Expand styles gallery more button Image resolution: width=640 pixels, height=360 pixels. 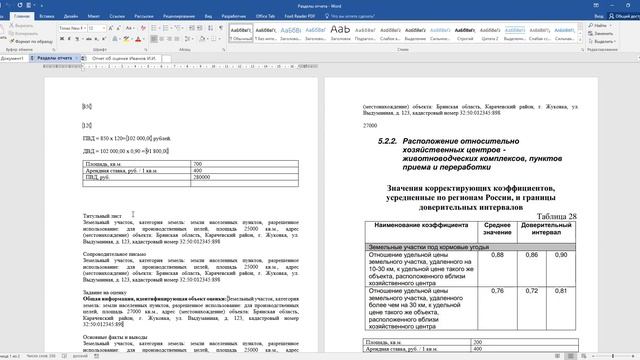coord(580,40)
